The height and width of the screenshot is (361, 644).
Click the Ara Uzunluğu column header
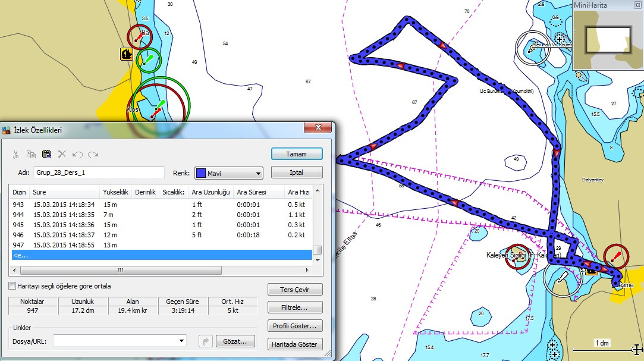[211, 192]
